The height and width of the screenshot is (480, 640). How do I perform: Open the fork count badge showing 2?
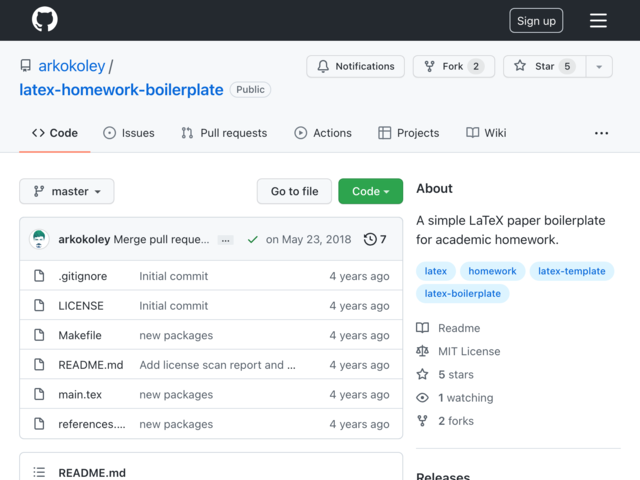coord(476,66)
